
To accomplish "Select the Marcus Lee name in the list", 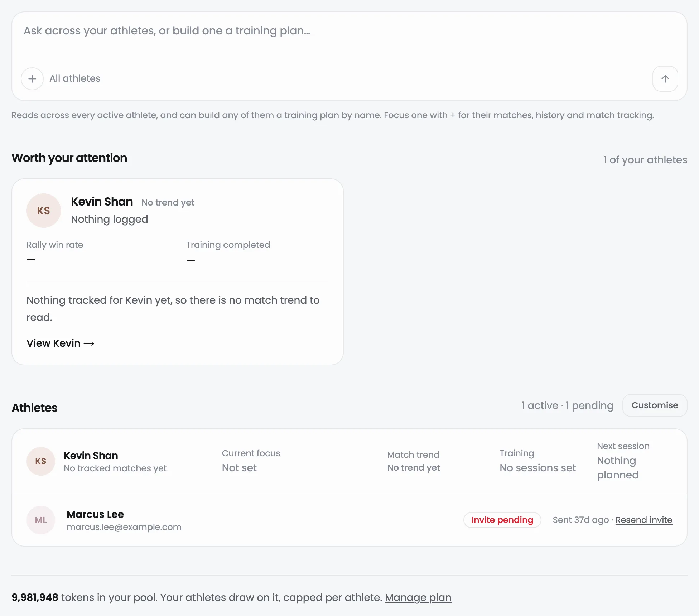I will pos(95,514).
